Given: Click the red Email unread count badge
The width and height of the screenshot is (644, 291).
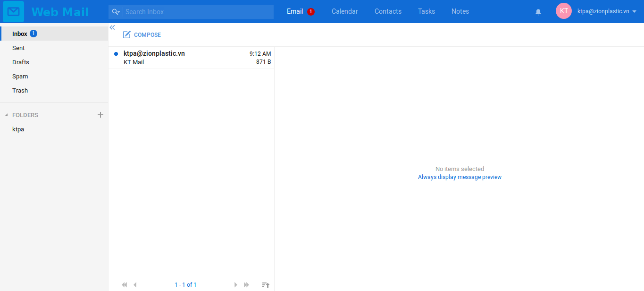Looking at the screenshot, I should 311,12.
